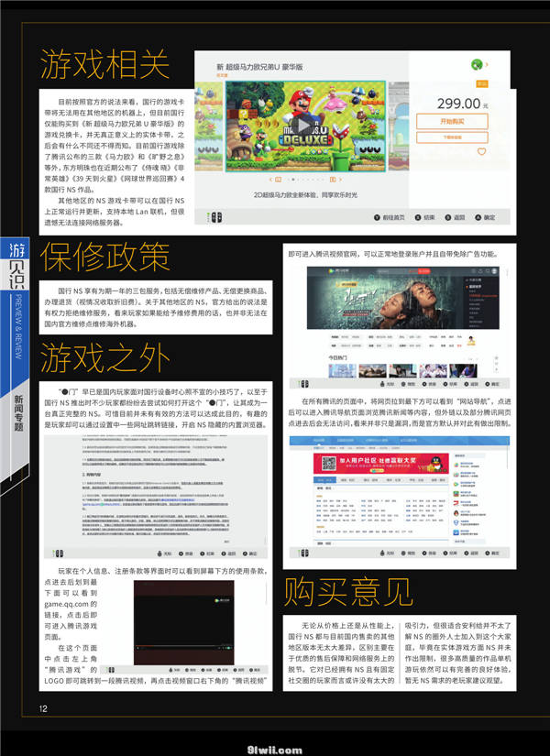Viewport: 550px width, 756px height.
Task: Click the Joy-Con controller icon in eShop footer
Action: pos(216,217)
